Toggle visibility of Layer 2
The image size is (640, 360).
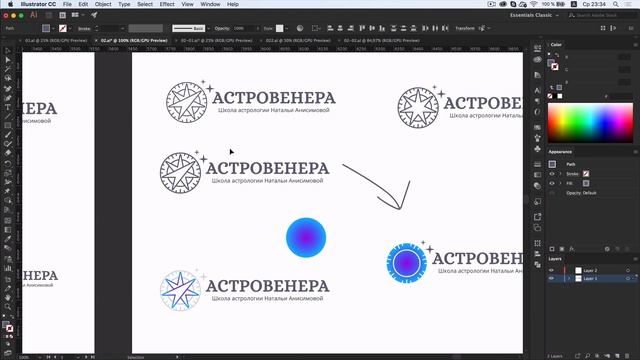(x=551, y=270)
